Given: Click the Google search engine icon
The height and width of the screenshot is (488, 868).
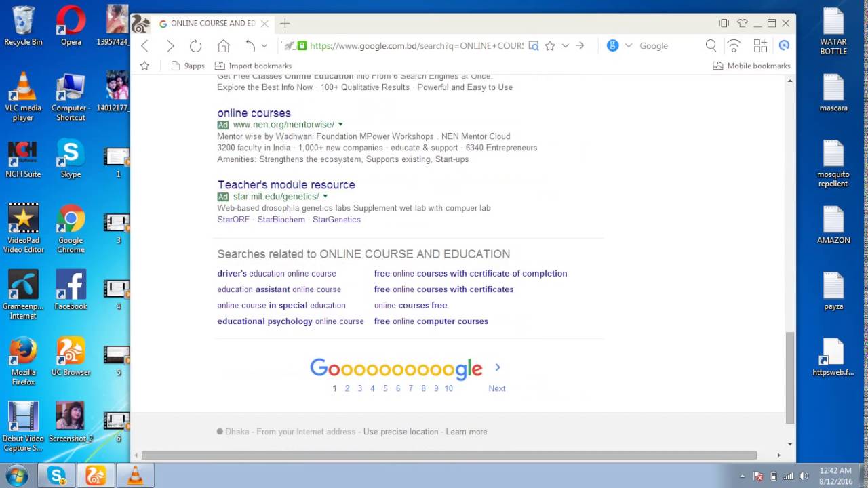Looking at the screenshot, I should click(612, 45).
